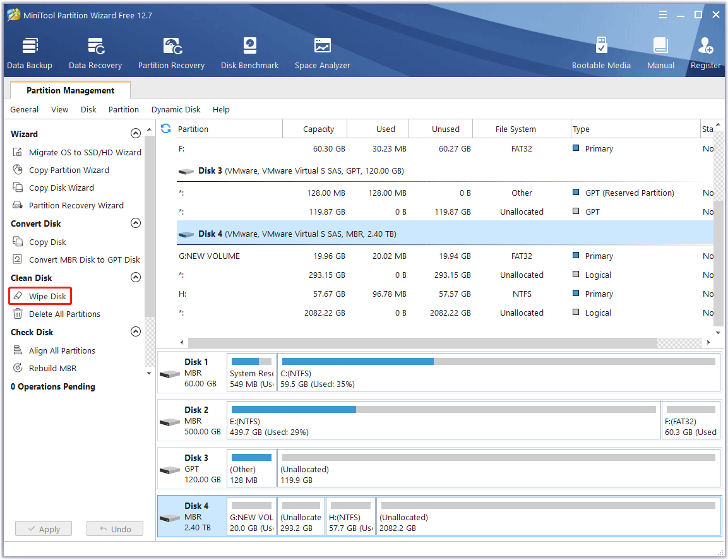Click C:(NTFS) block in Disk 1 map
The height and width of the screenshot is (560, 728).
[499, 373]
